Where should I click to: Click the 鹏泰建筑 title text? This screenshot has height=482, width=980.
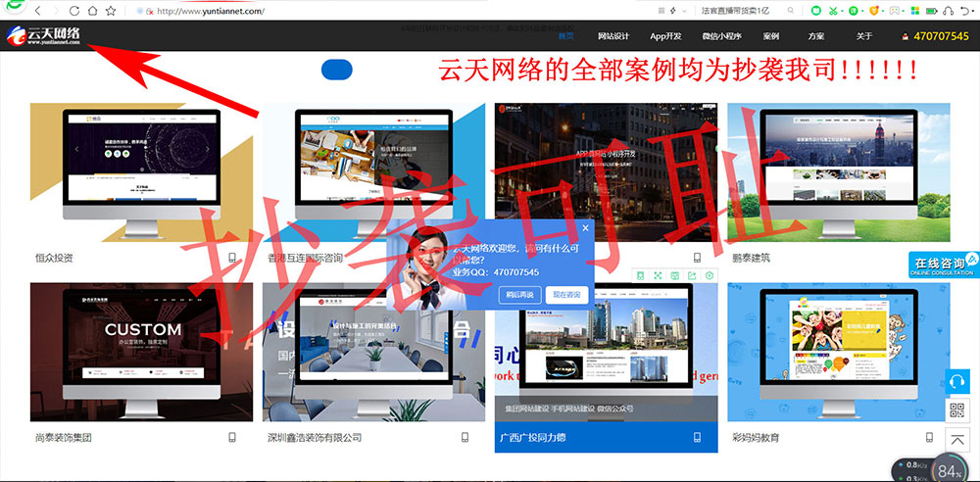[752, 258]
